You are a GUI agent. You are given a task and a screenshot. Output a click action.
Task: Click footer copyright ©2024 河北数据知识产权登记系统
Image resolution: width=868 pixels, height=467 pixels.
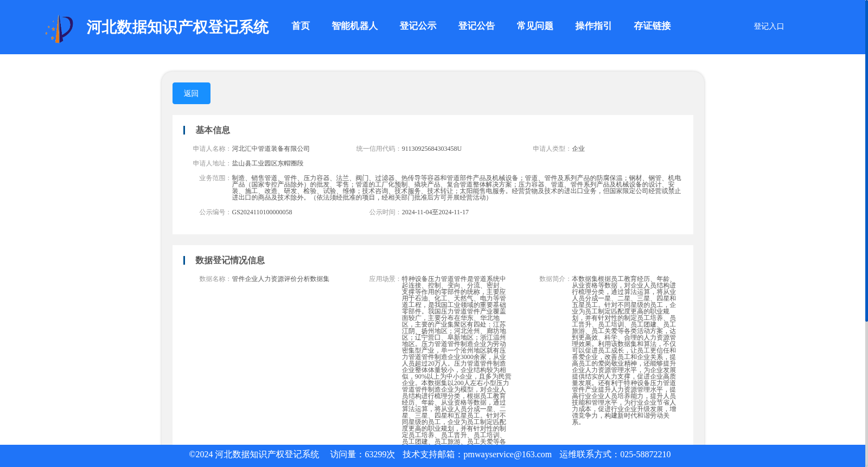254,455
